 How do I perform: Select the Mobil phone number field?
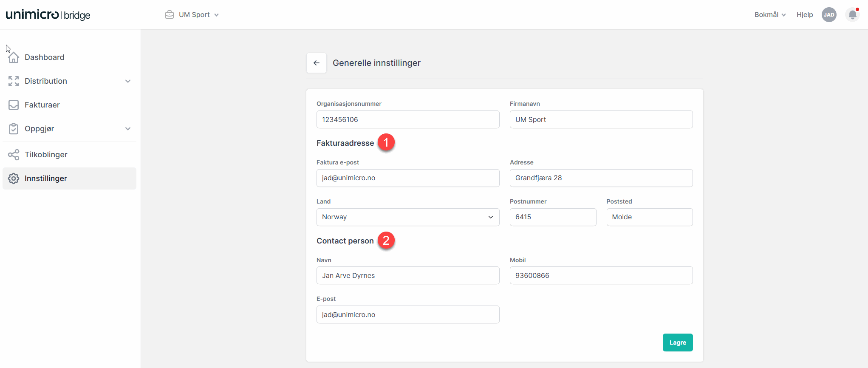point(601,275)
